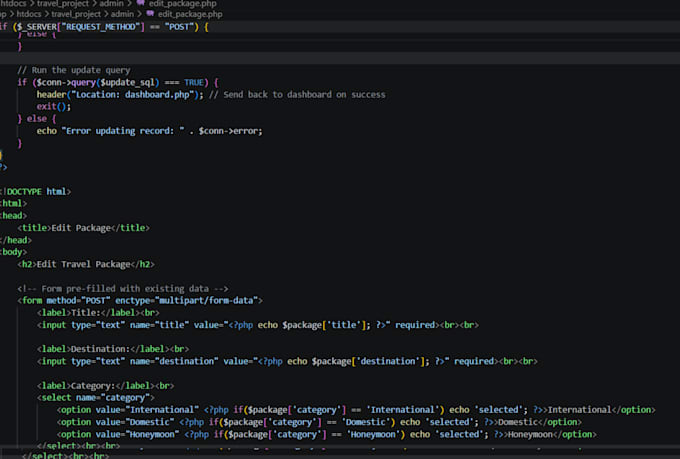Open the admin breadcrumb in the fully visible breadcrumb row
The height and width of the screenshot is (459, 680).
point(122,14)
